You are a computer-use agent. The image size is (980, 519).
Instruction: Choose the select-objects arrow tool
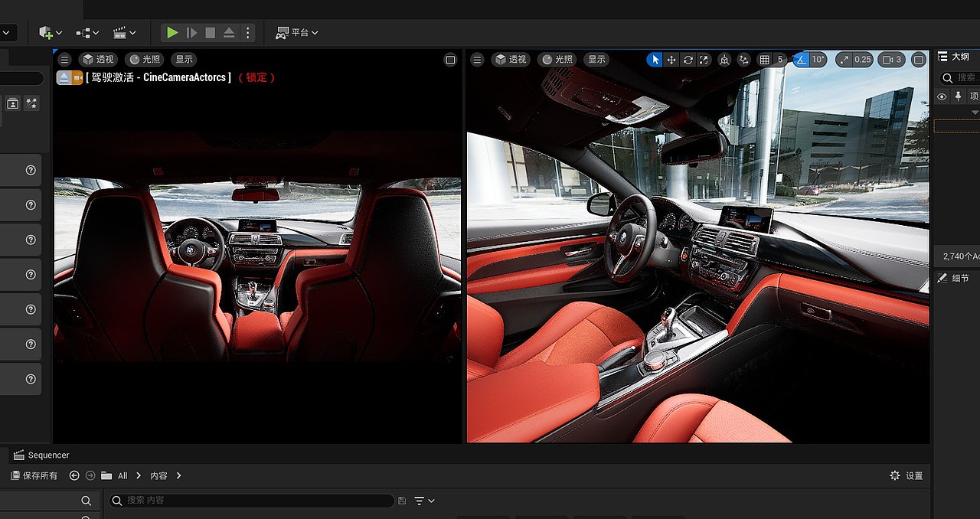click(x=655, y=60)
